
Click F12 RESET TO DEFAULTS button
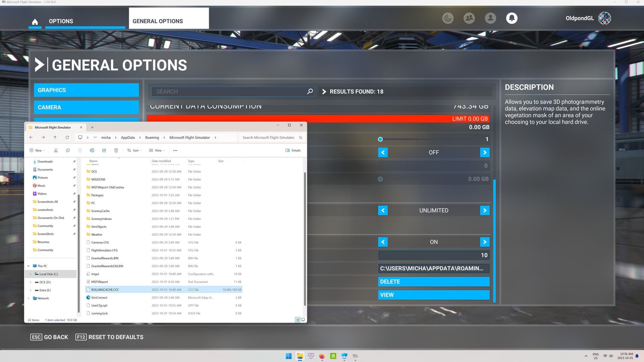(x=109, y=337)
